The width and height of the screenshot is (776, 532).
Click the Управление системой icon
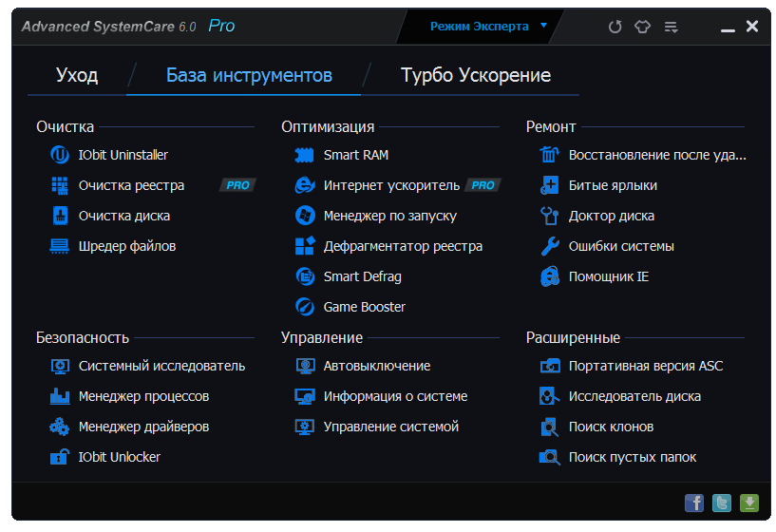305,427
